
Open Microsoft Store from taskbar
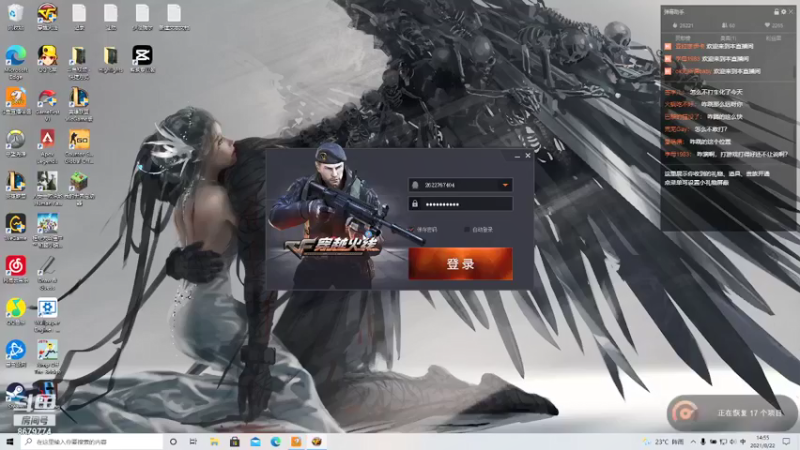pyautogui.click(x=235, y=441)
